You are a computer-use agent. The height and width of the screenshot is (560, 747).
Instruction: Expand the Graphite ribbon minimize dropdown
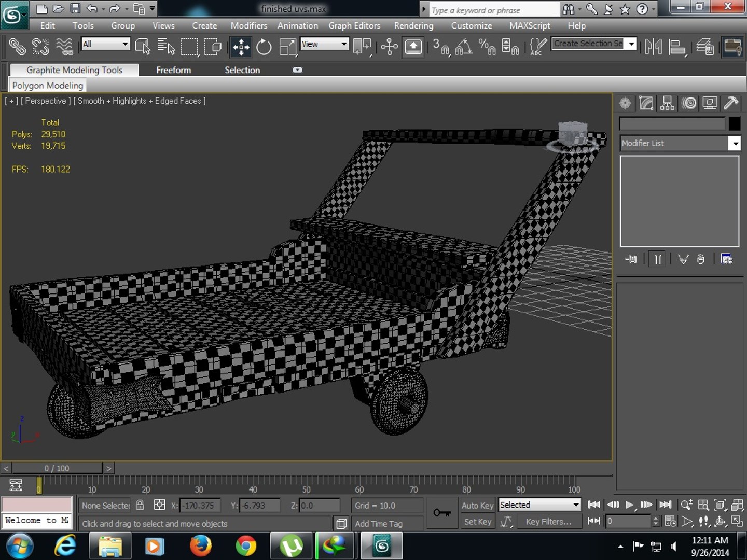click(297, 70)
